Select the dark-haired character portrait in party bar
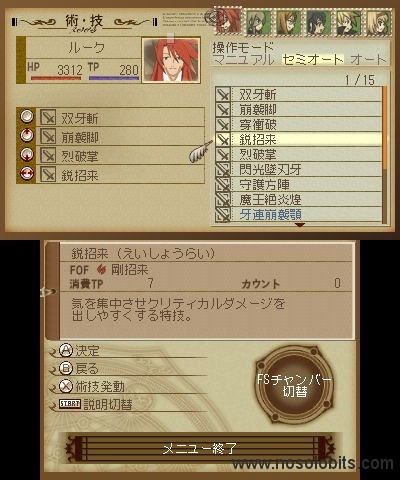 pos(318,22)
